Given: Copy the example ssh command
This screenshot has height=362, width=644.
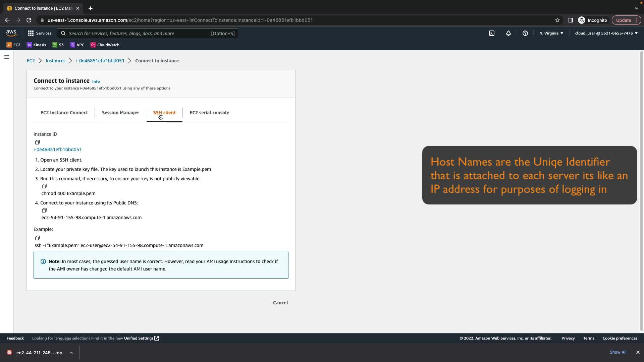Looking at the screenshot, I should pyautogui.click(x=38, y=238).
